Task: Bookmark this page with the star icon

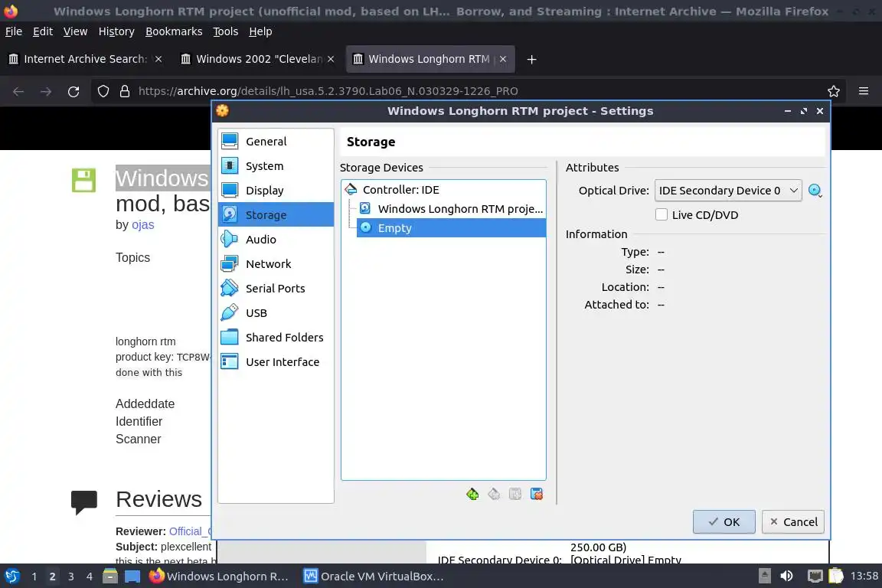Action: 834,91
